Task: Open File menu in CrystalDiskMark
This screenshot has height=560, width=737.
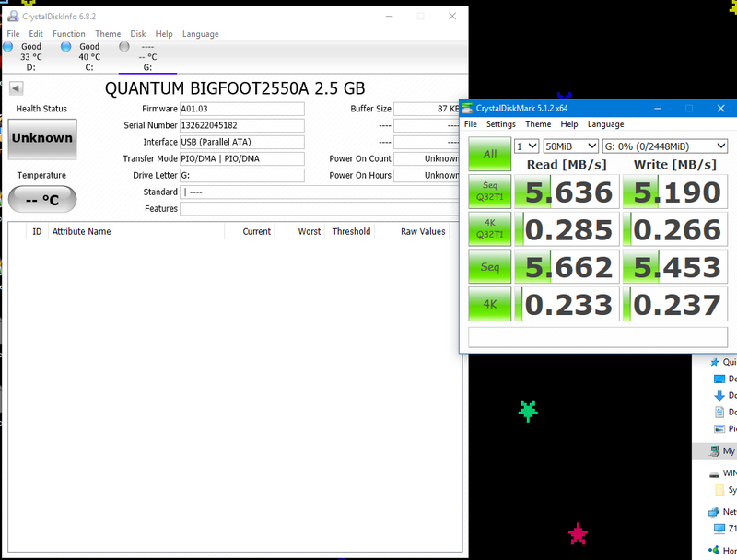Action: [471, 124]
